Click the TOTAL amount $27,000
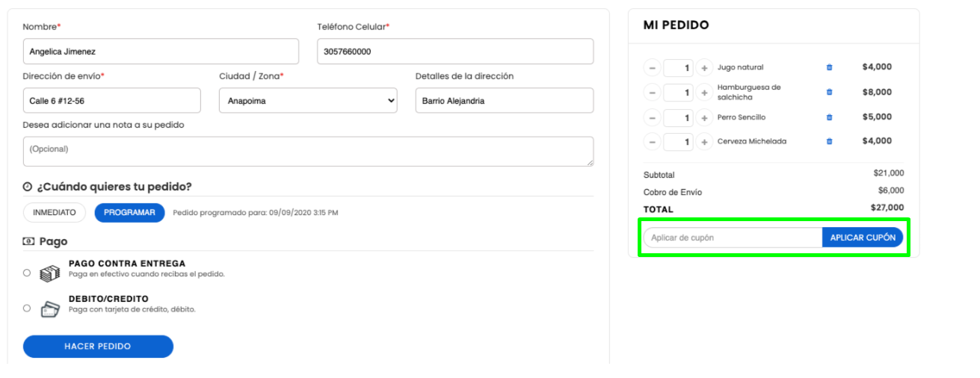Image resolution: width=980 pixels, height=378 pixels. pyautogui.click(x=887, y=208)
